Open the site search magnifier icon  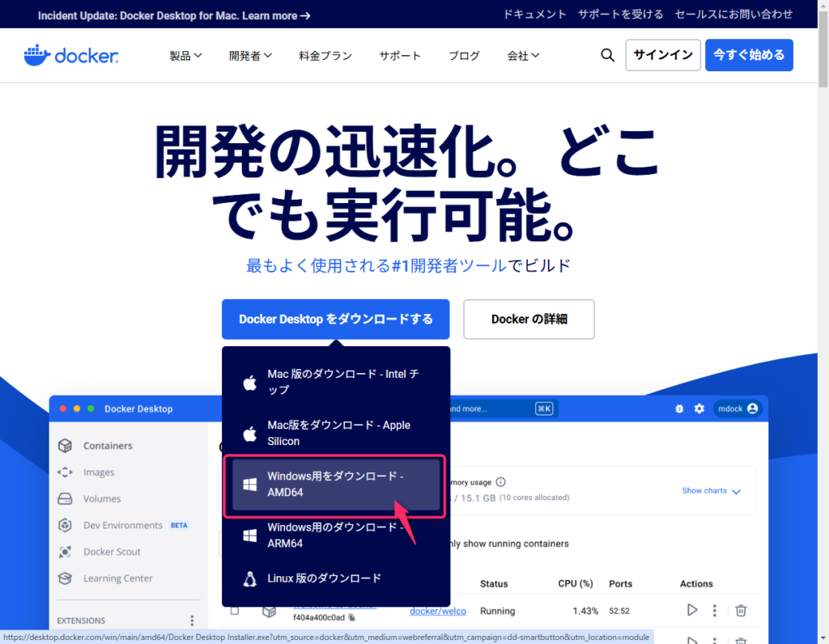(x=607, y=55)
